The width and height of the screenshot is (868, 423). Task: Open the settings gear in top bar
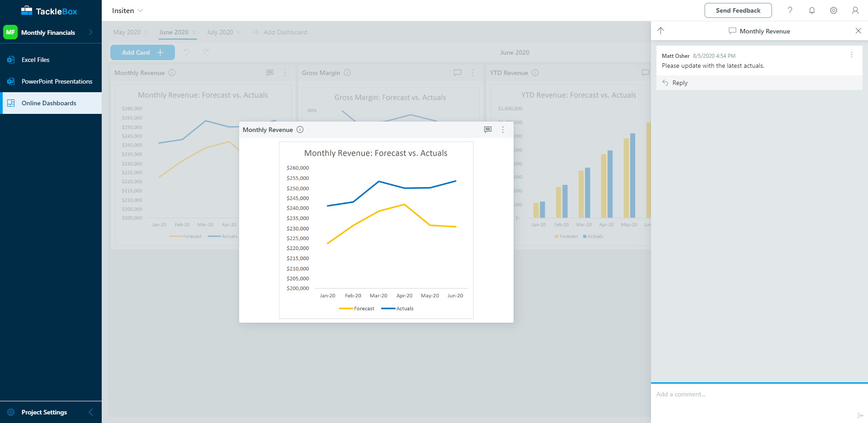click(x=834, y=10)
